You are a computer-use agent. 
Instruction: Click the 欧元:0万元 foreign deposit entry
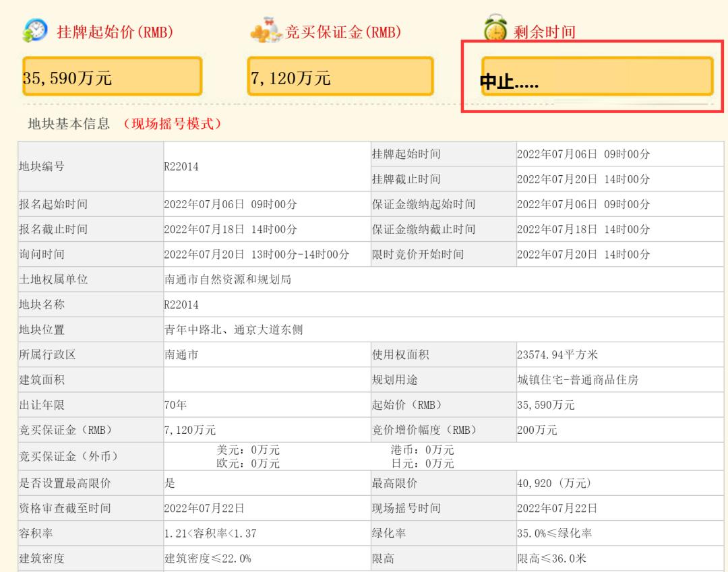[x=248, y=464]
